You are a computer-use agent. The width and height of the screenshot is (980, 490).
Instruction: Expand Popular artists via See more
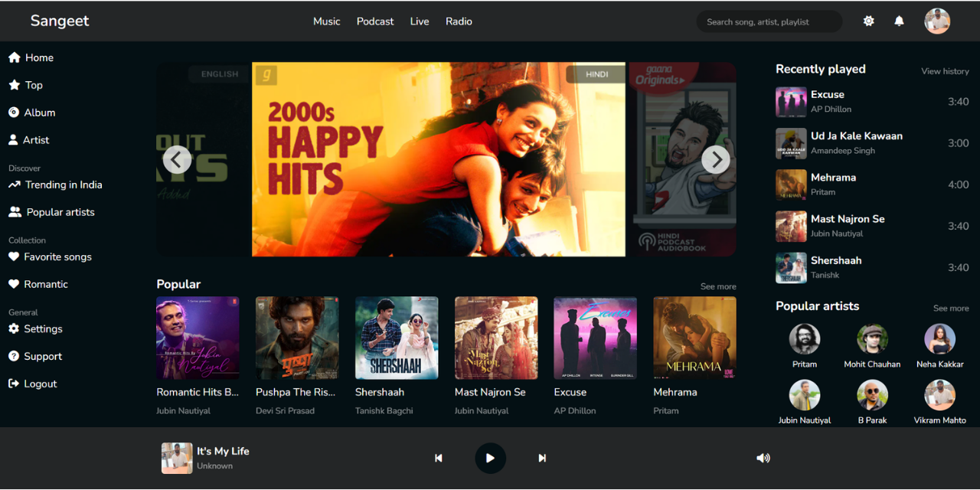950,308
